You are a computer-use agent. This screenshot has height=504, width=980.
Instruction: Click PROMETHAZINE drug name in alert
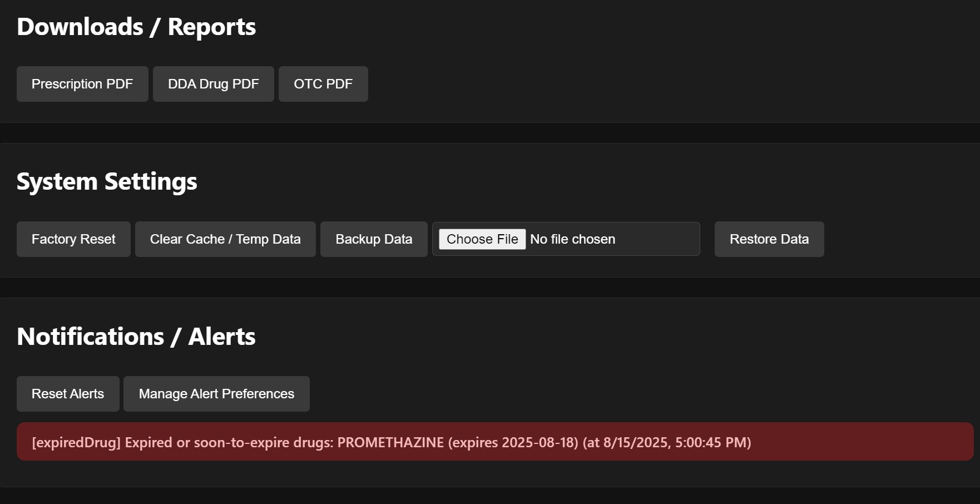coord(390,442)
